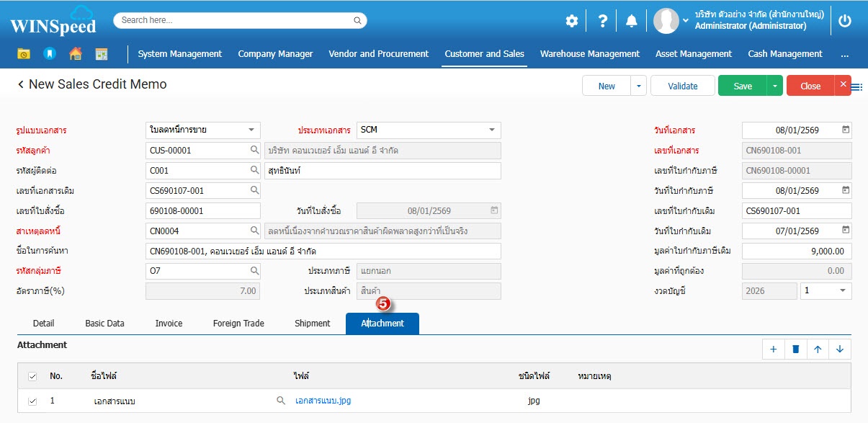This screenshot has width=868, height=423.
Task: Open the Warehouse Management menu
Action: point(589,54)
